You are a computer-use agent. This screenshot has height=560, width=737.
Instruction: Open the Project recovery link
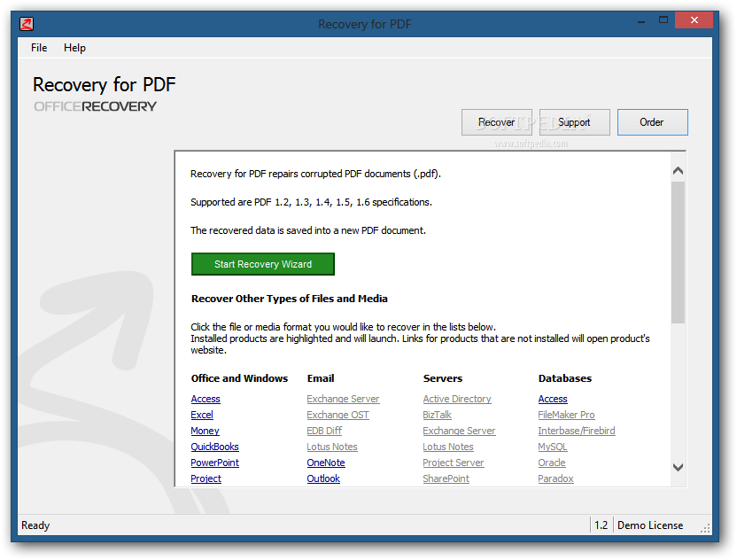206,478
